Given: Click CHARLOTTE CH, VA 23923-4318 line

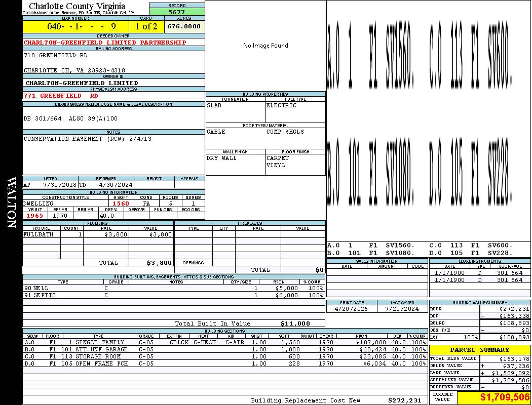Looking at the screenshot, I should click(x=74, y=70).
